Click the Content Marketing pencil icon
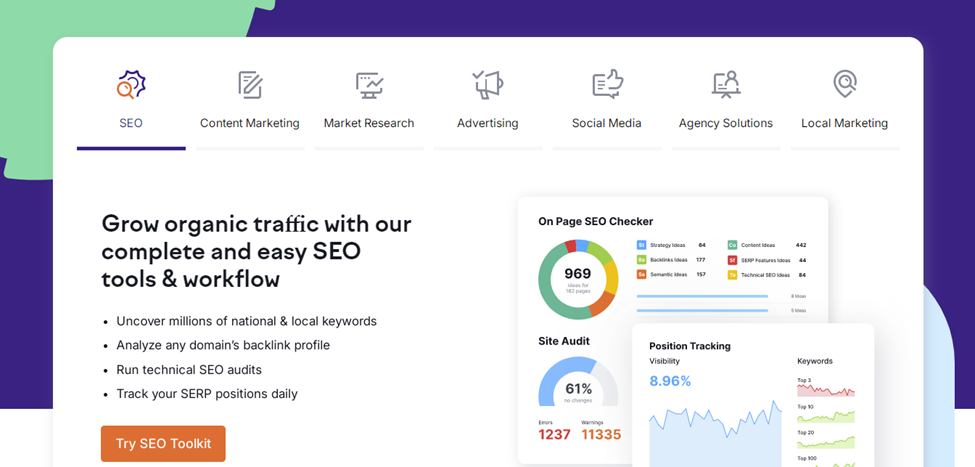Image resolution: width=975 pixels, height=467 pixels. coord(250,85)
